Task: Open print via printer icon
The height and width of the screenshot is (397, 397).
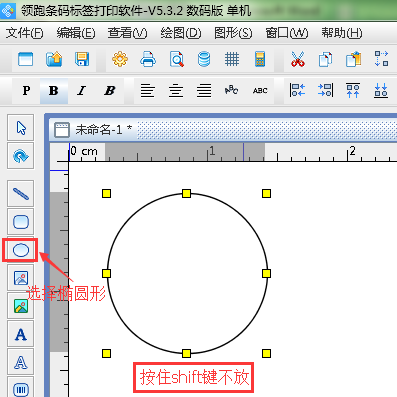Action: coord(148,59)
